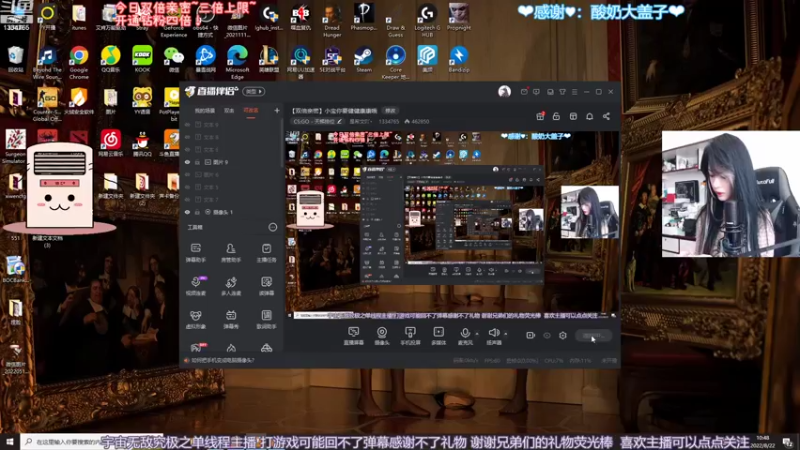Toggle visibility eye for 文本 6 layer
This screenshot has width=800, height=450.
(187, 149)
